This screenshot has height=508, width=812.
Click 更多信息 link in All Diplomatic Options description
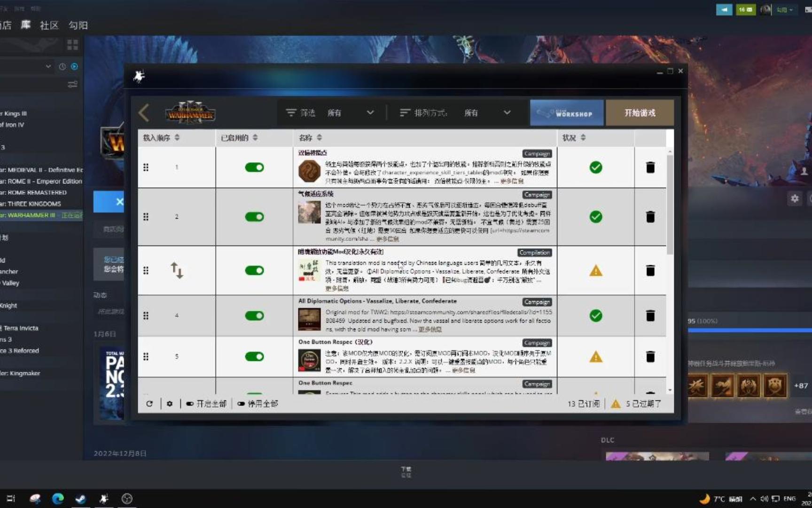coord(429,329)
